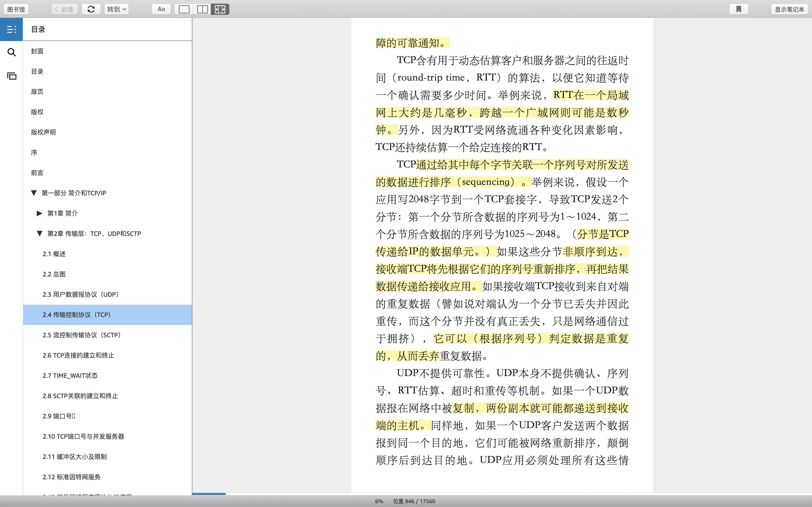The image size is (812, 507).
Task: Switch to single-column page view
Action: tap(184, 9)
